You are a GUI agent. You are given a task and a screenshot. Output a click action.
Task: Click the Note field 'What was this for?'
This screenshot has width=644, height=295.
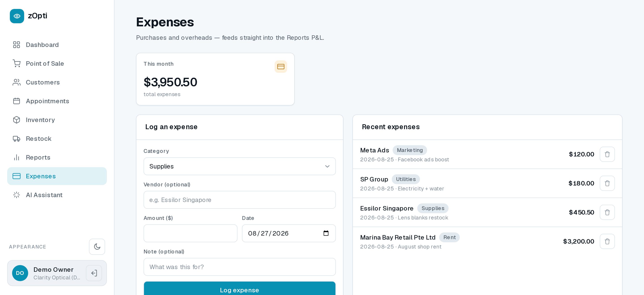tap(239, 267)
